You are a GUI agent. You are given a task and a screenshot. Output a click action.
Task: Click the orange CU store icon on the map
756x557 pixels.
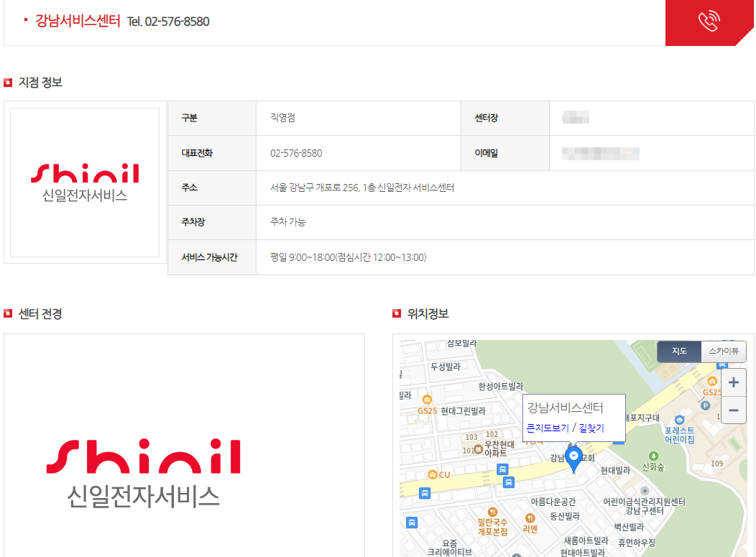pos(433,473)
